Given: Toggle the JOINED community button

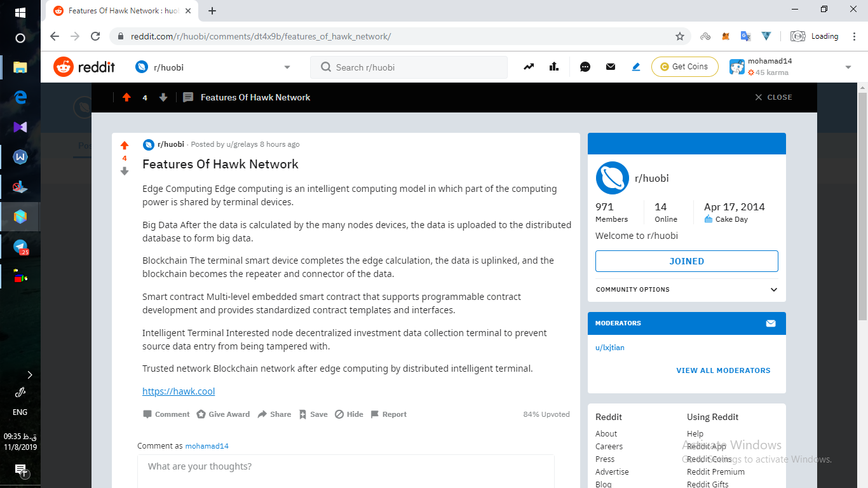Looking at the screenshot, I should click(x=687, y=261).
